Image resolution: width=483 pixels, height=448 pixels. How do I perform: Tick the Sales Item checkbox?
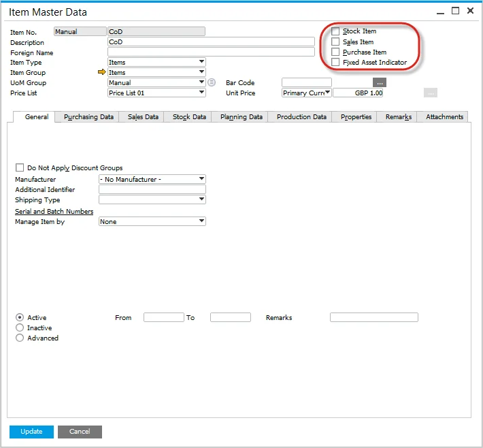[335, 42]
